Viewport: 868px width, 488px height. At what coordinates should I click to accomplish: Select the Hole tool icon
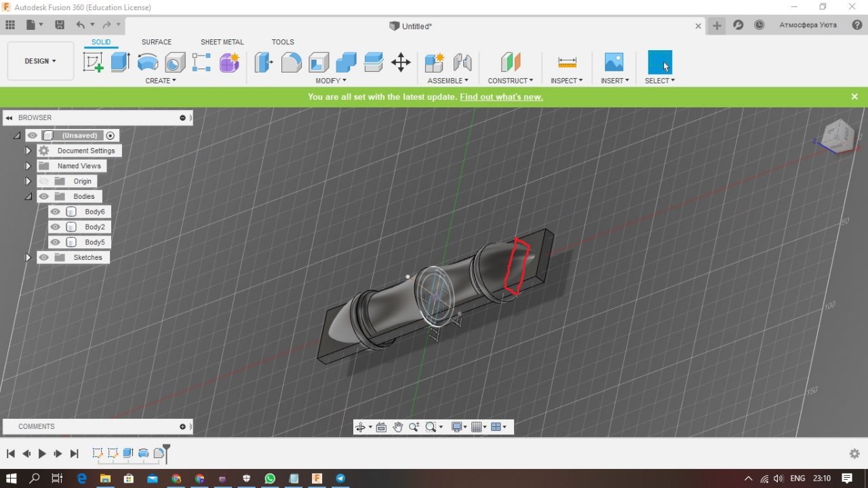[175, 62]
